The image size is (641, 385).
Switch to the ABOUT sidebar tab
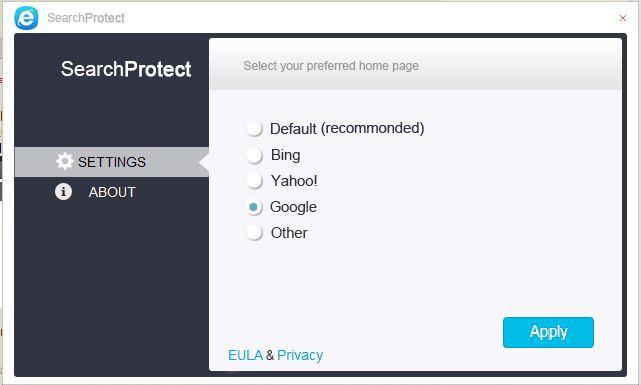point(112,192)
